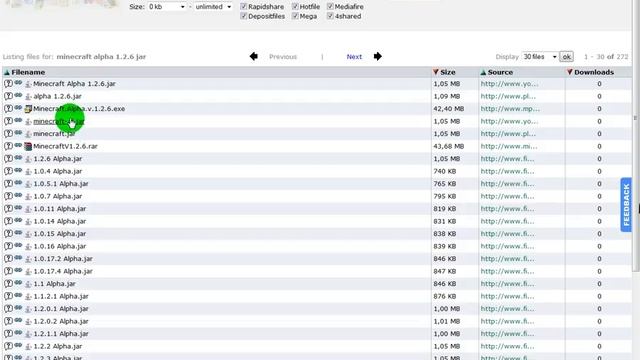The height and width of the screenshot is (360, 640).
Task: Click the '1 - 30 of 272' results count
Action: 606,57
